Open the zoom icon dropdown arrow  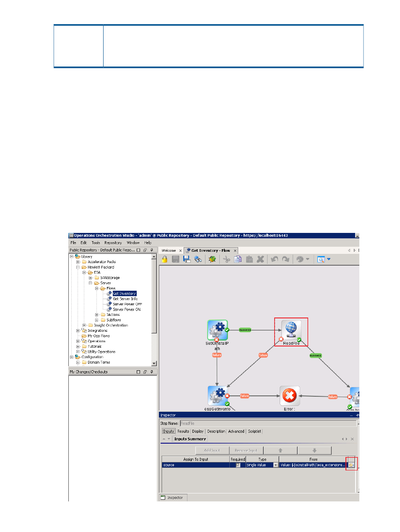[x=329, y=259]
